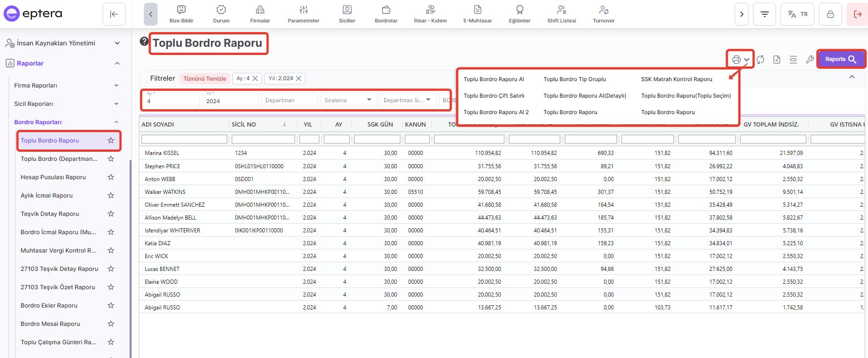868x358 pixels.
Task: Open the wrench settings tool
Action: click(810, 60)
